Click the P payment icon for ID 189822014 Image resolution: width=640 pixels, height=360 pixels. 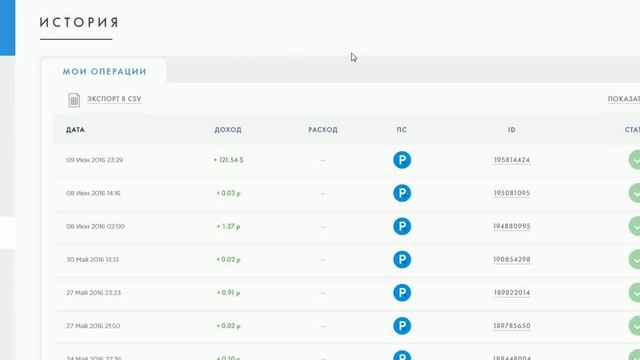[x=402, y=293]
